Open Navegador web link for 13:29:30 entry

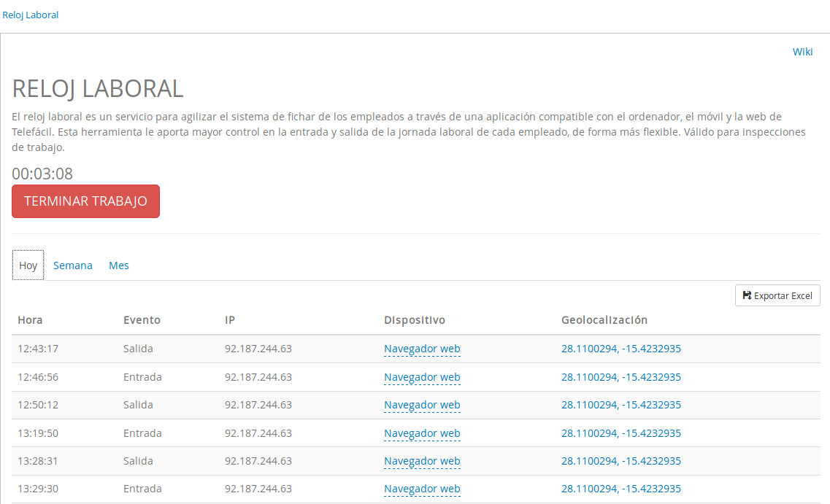coord(422,489)
